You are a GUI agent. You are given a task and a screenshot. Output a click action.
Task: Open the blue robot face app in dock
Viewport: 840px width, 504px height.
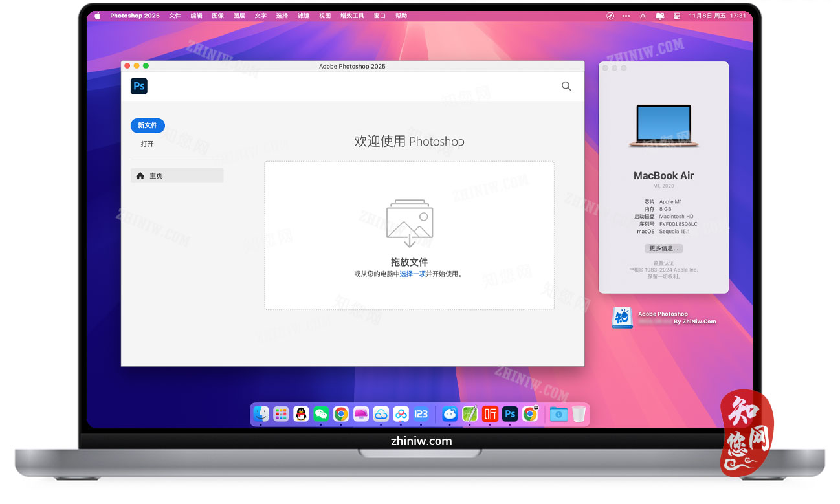coord(450,414)
